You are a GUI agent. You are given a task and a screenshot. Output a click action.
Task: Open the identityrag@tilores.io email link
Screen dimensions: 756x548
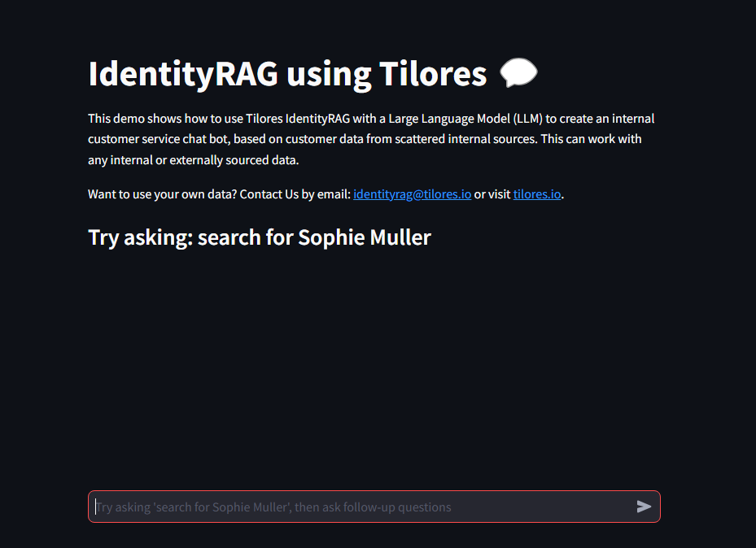point(413,194)
